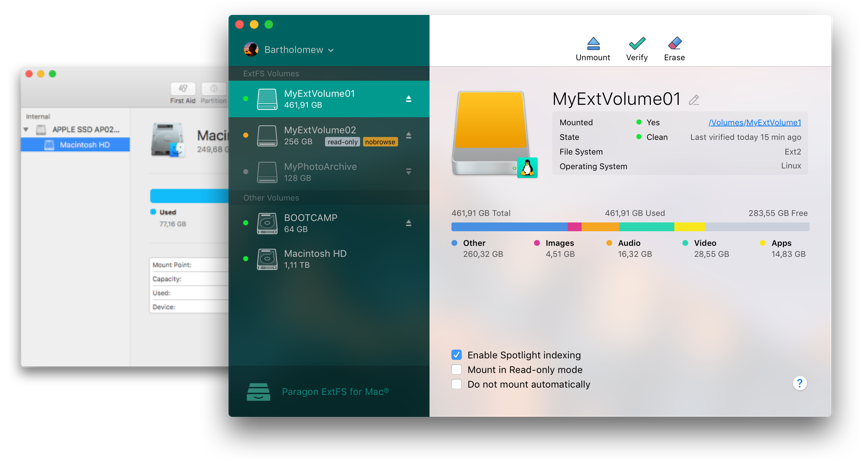Uncheck Enable Spotlight indexing
Viewport: 861px width, 461px height.
(456, 355)
